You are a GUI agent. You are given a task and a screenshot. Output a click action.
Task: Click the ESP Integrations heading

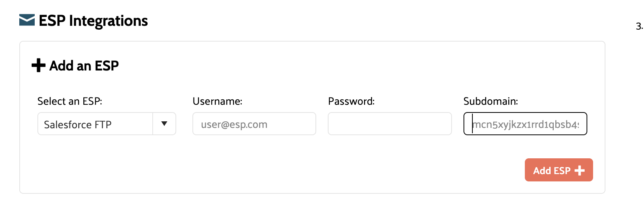click(93, 21)
